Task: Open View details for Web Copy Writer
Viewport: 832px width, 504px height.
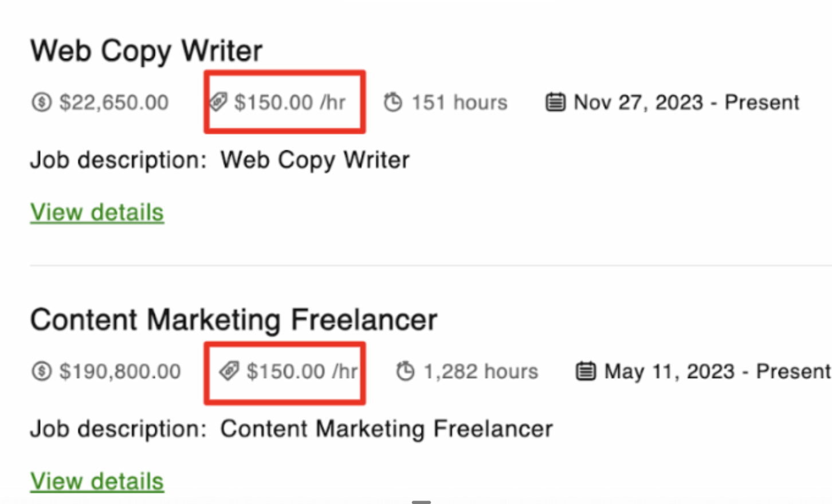Action: (97, 212)
